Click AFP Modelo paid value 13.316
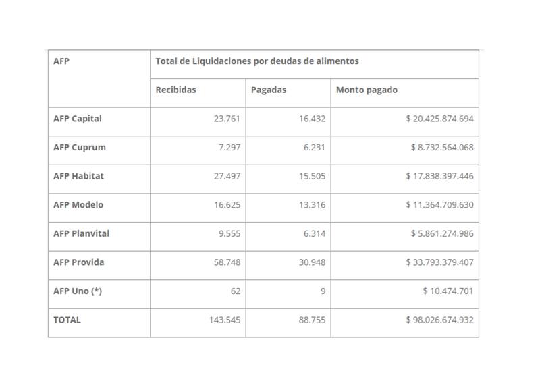540x392 pixels. [x=311, y=204]
